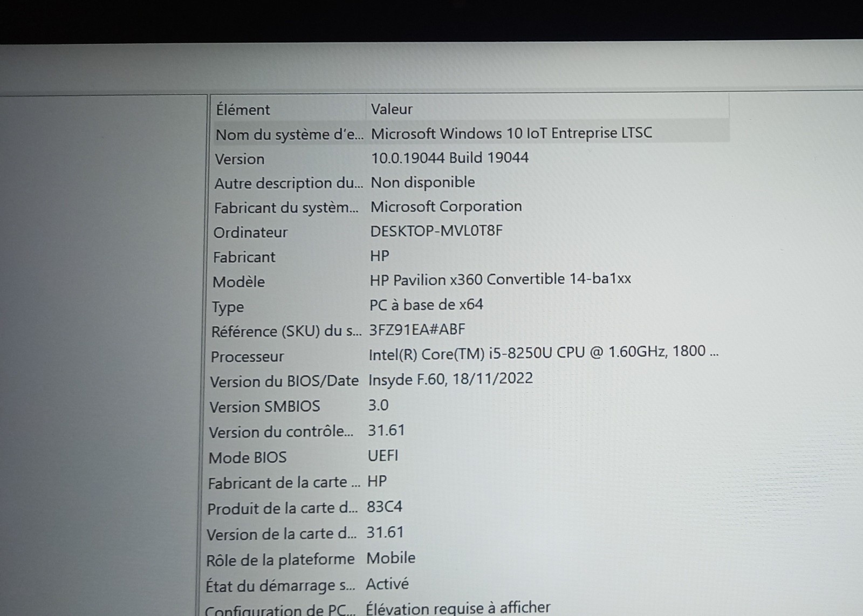
Task: Select the "Version de la carte d..." row label
Action: click(x=282, y=535)
